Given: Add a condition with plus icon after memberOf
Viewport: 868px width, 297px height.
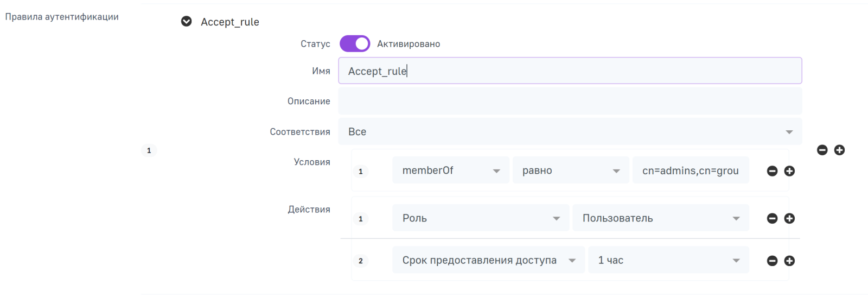Looking at the screenshot, I should [x=789, y=171].
